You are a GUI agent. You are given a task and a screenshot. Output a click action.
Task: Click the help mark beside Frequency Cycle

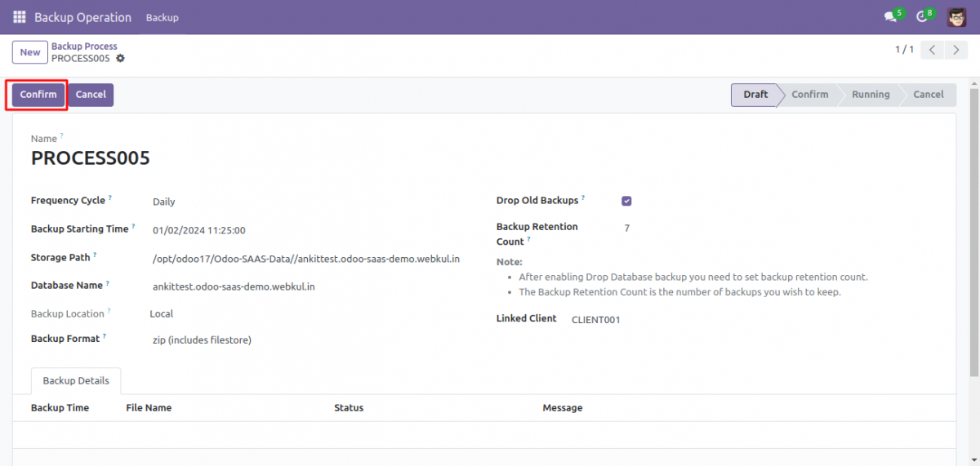tap(110, 198)
